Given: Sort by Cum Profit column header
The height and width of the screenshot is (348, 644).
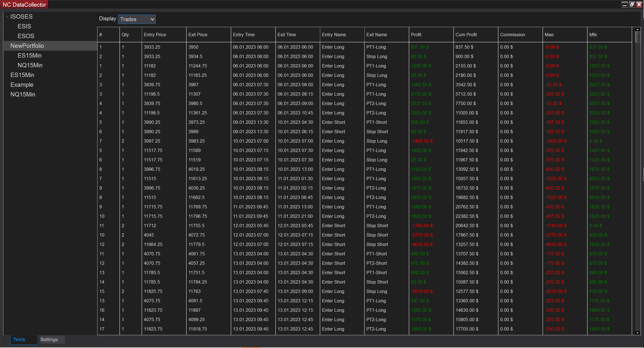Looking at the screenshot, I should click(x=466, y=35).
